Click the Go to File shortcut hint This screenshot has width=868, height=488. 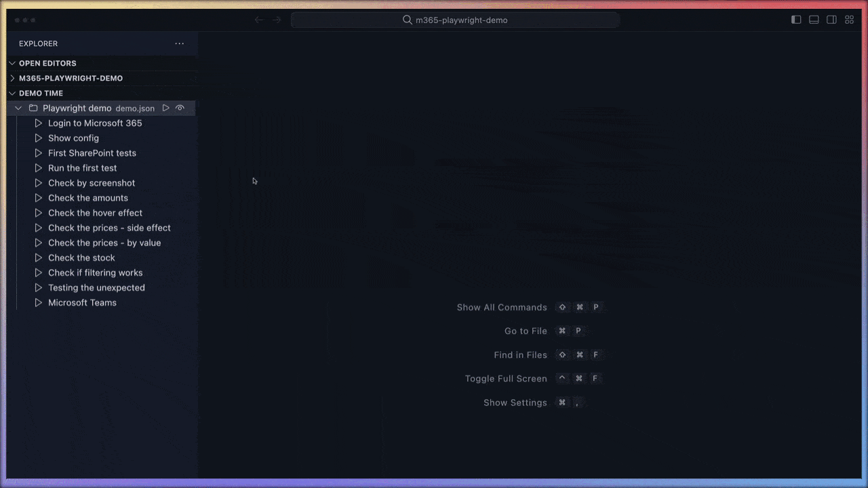pyautogui.click(x=526, y=331)
